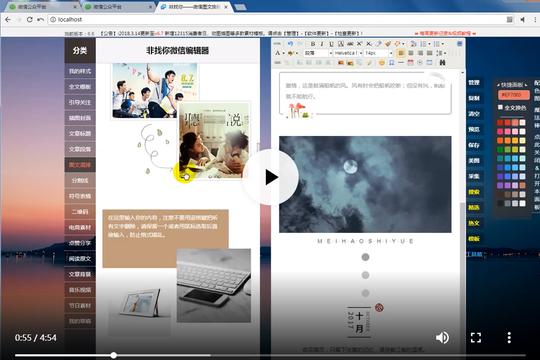This screenshot has width=540, height=360.
Task: Click the binoculars find icon in the toolbar
Action: point(442,63)
